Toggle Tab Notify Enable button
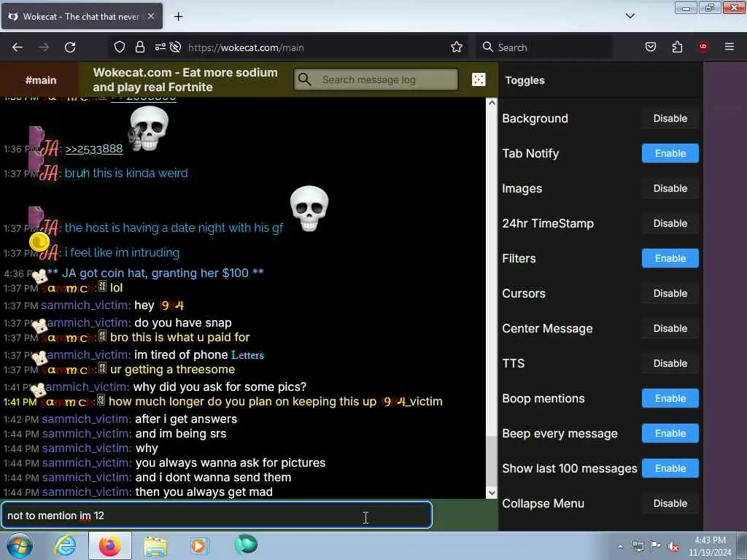The width and height of the screenshot is (747, 560). tap(670, 153)
